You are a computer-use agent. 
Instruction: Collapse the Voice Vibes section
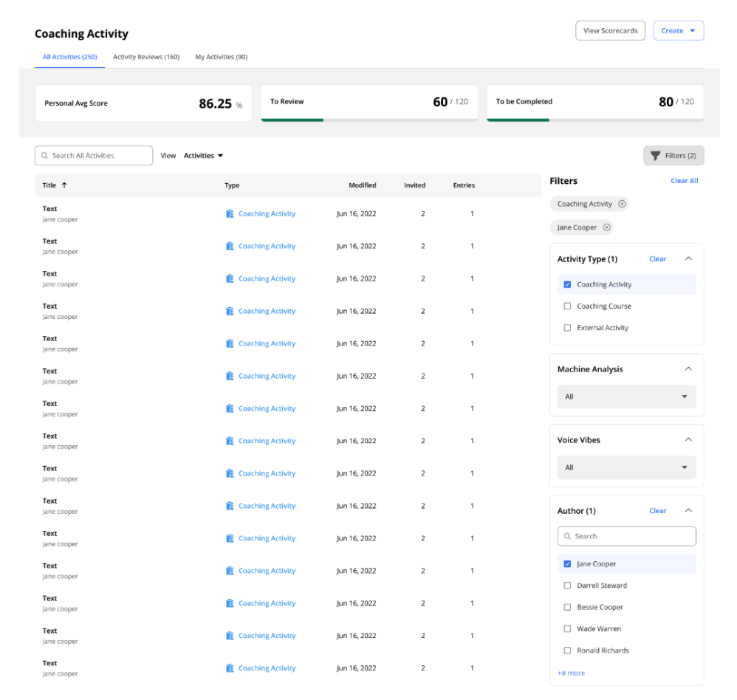[688, 439]
